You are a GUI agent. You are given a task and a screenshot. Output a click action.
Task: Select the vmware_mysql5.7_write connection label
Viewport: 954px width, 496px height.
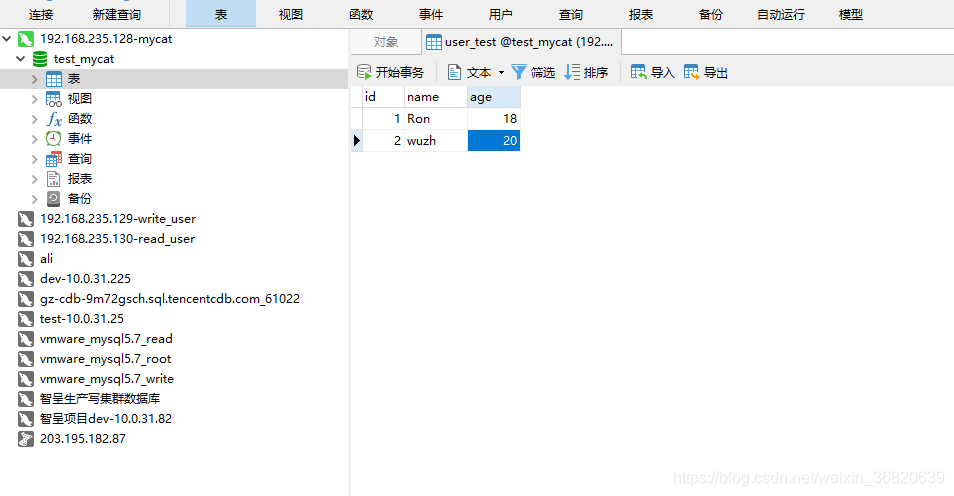pyautogui.click(x=106, y=379)
